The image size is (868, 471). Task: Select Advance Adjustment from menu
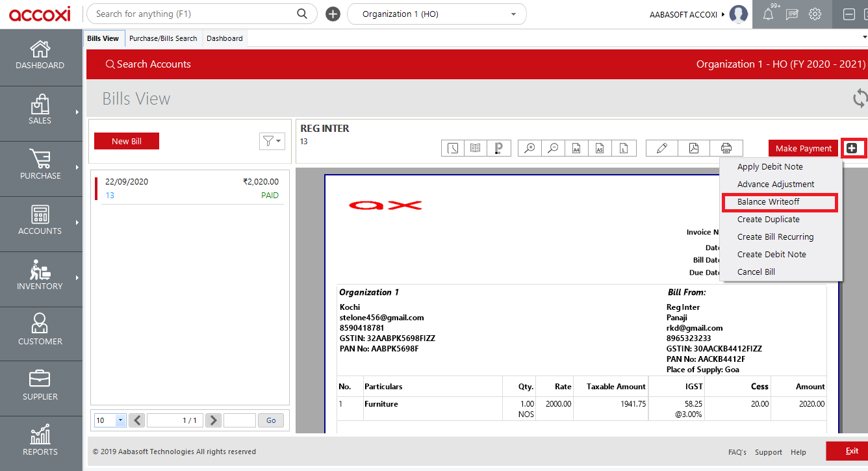pyautogui.click(x=776, y=185)
